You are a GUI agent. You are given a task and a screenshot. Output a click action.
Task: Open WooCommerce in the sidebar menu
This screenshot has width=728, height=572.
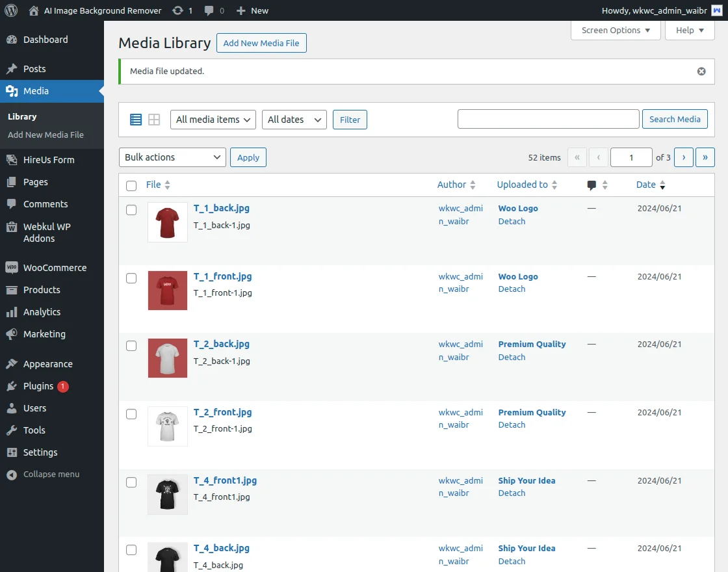coord(55,268)
